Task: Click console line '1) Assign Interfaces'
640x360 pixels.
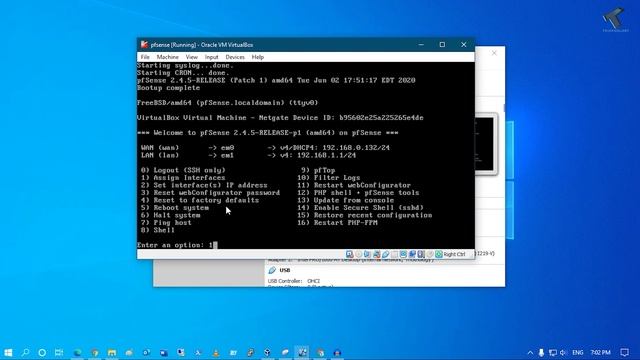Action: tap(183, 178)
